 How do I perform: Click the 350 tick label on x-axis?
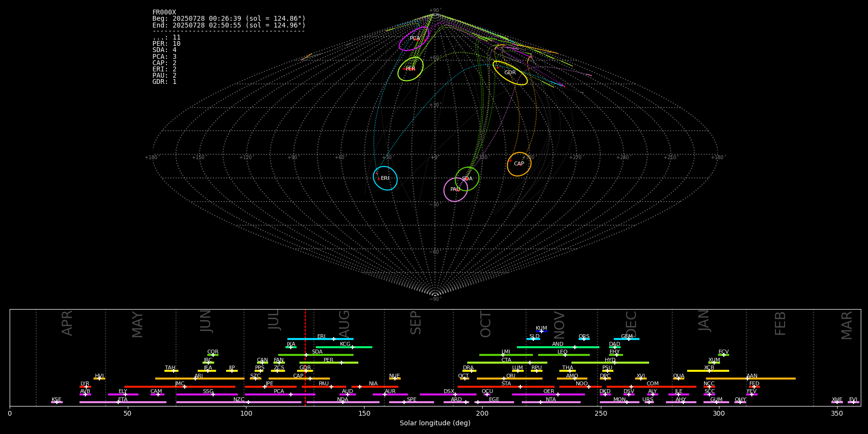click(837, 413)
